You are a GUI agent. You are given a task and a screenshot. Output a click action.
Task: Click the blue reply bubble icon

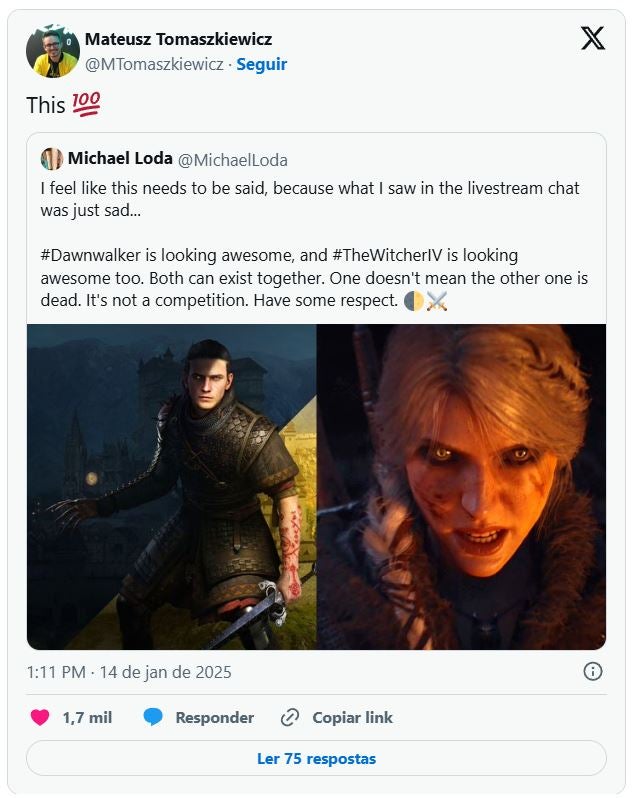tap(152, 717)
